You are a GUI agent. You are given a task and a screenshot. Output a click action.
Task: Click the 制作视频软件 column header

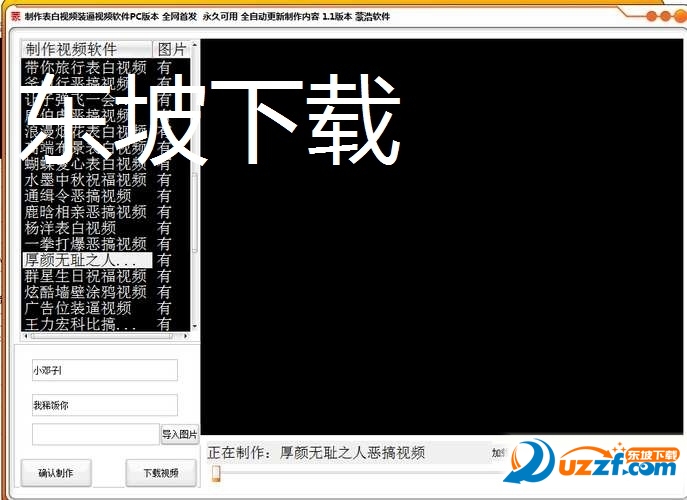pos(87,49)
